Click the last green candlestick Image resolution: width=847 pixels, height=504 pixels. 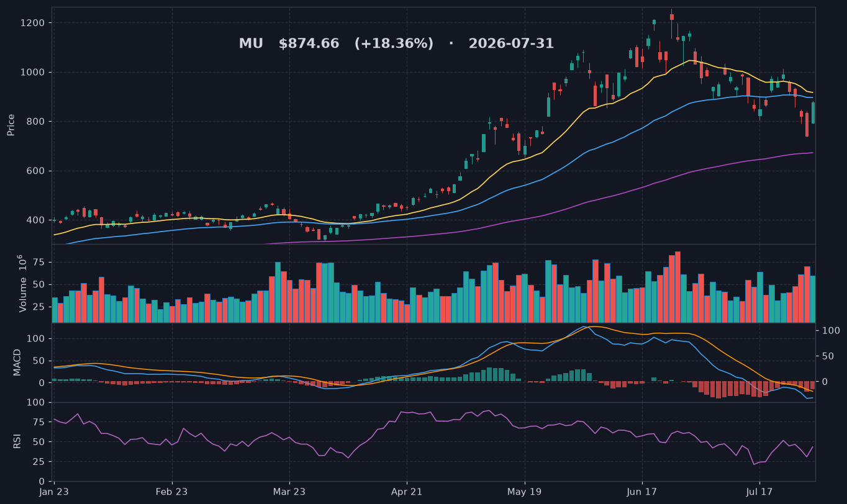[813, 113]
